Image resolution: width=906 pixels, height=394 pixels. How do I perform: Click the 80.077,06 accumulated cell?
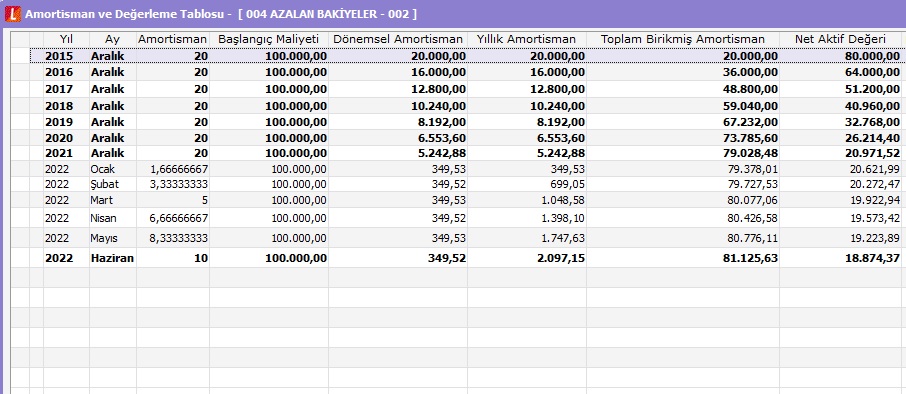682,200
